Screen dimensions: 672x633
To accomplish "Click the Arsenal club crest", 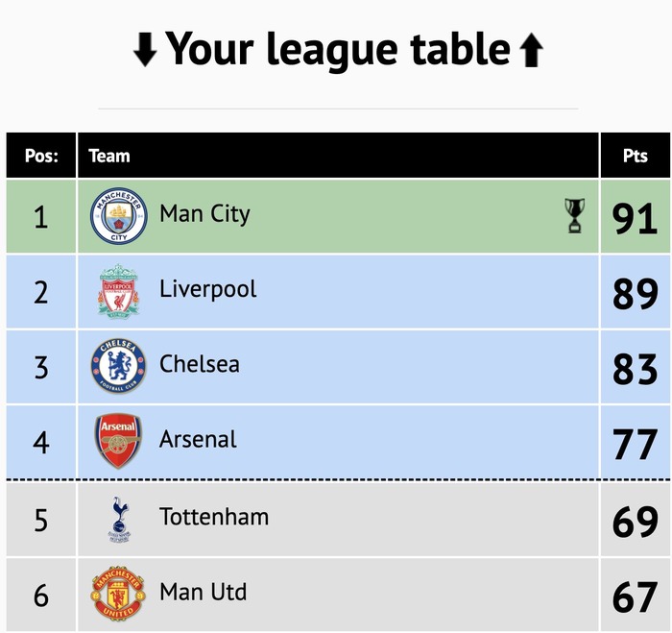I will coord(118,441).
